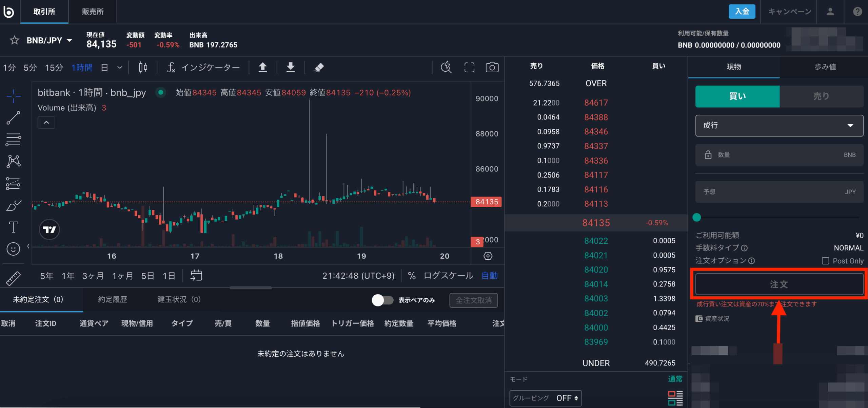Open the user account icon
This screenshot has width=868, height=408.
(830, 12)
